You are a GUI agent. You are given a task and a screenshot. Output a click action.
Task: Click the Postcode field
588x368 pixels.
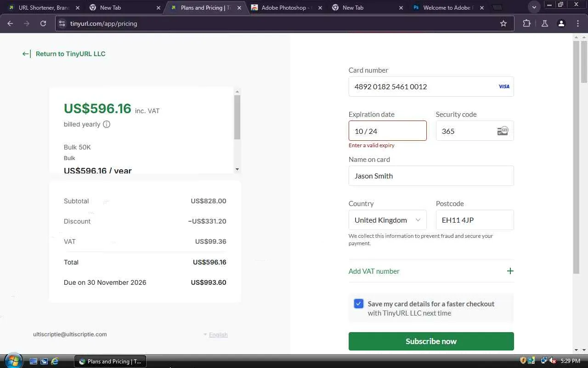tap(475, 220)
